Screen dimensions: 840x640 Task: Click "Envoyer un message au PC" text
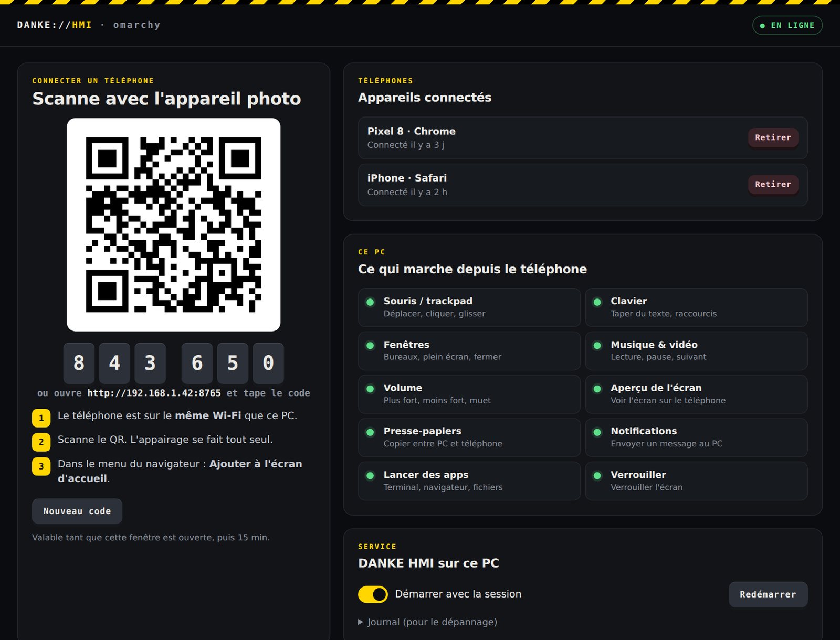point(666,444)
